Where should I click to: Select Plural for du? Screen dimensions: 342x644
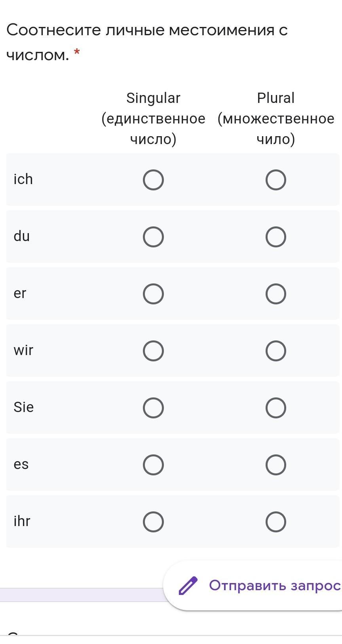(x=276, y=237)
